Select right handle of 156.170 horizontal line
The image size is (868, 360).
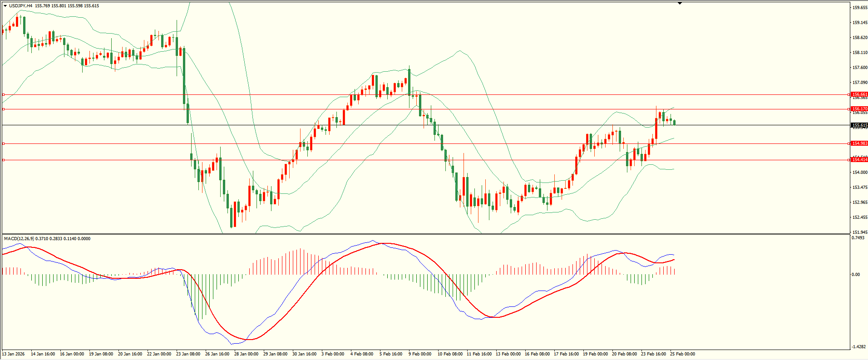[849, 109]
